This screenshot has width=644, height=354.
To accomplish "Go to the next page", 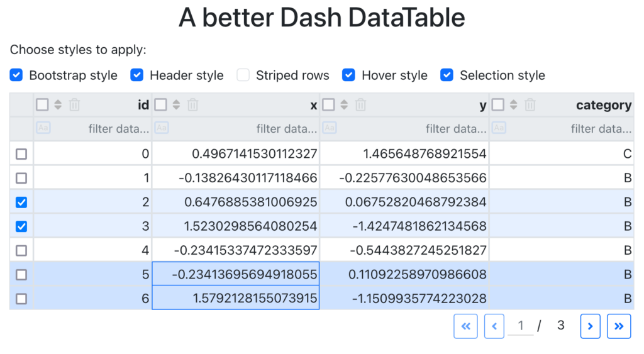I will tap(590, 326).
